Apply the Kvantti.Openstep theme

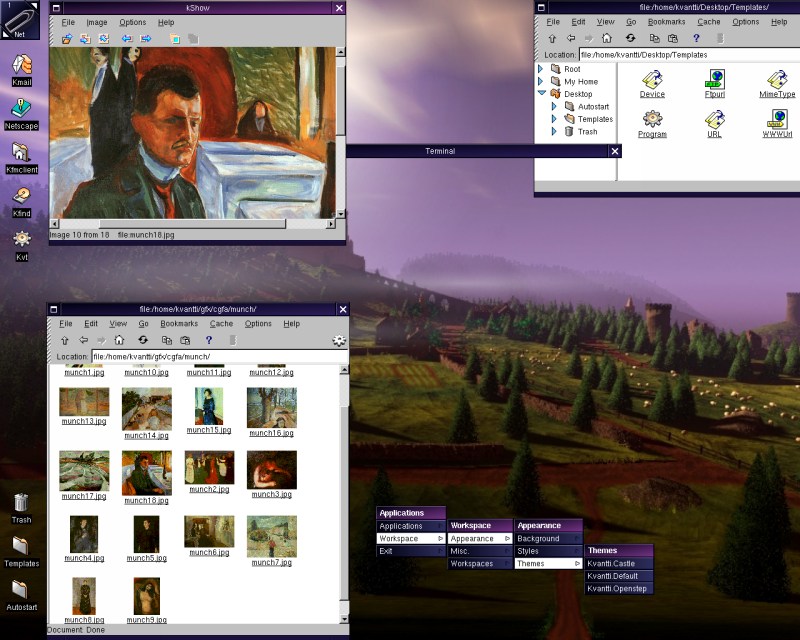pyautogui.click(x=619, y=588)
